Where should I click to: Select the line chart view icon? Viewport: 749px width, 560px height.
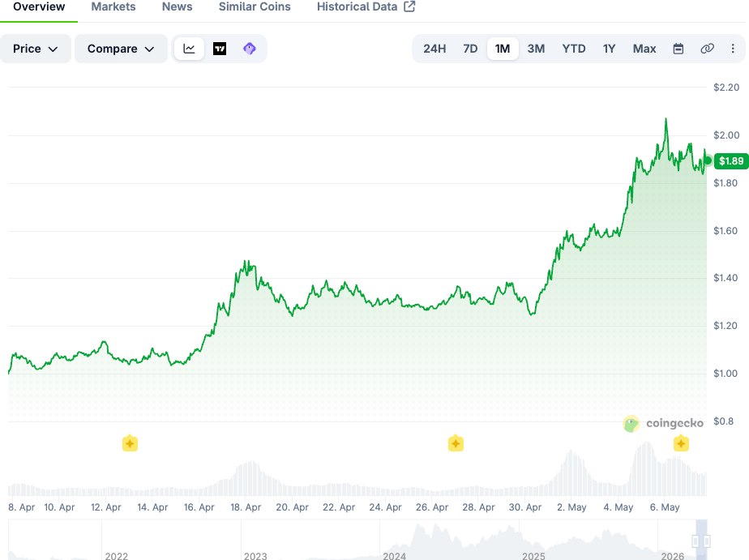pyautogui.click(x=189, y=49)
